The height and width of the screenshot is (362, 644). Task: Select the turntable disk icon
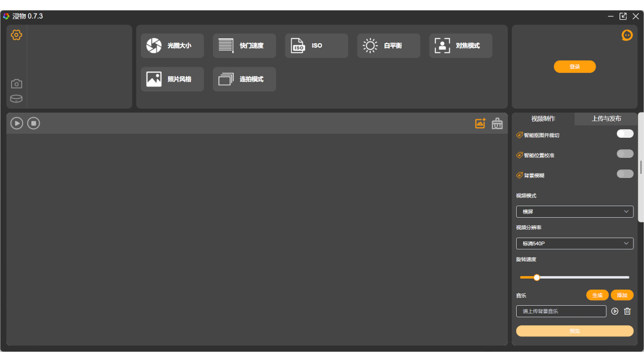tap(16, 99)
